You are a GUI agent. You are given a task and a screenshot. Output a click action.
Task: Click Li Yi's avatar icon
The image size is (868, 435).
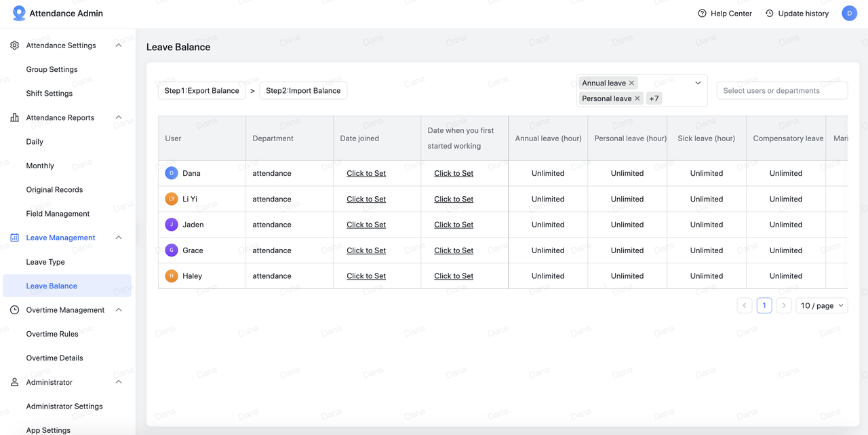click(172, 199)
